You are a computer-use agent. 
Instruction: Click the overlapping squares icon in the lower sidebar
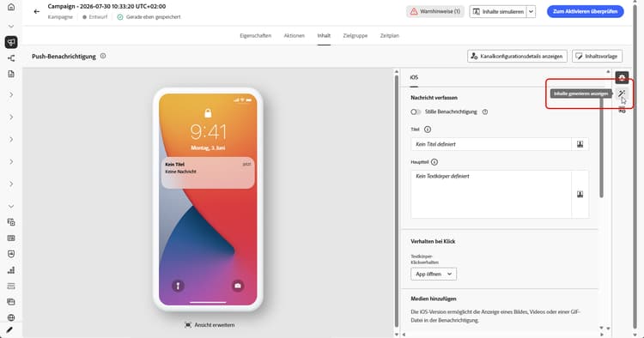click(x=11, y=222)
